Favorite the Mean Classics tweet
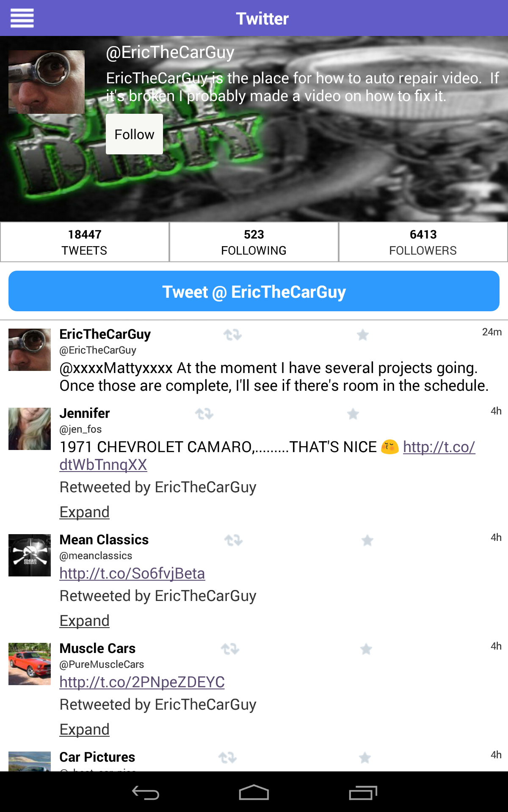Viewport: 508px width, 812px height. 367,540
